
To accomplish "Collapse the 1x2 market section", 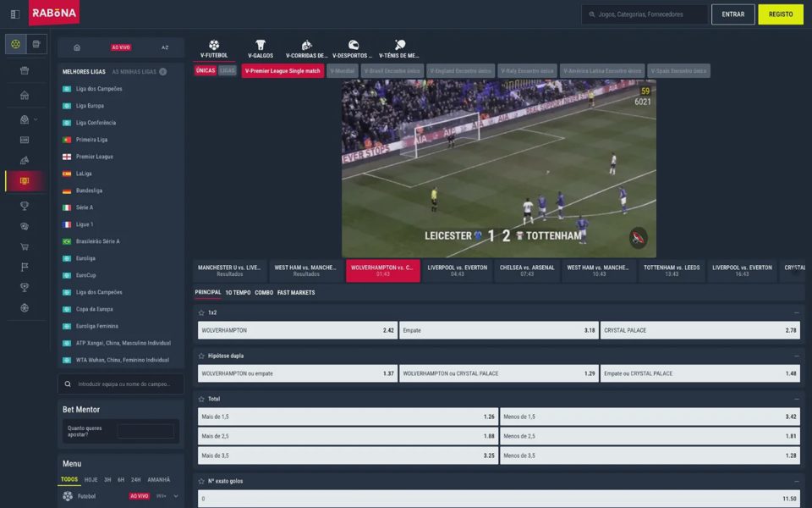I will click(x=797, y=313).
